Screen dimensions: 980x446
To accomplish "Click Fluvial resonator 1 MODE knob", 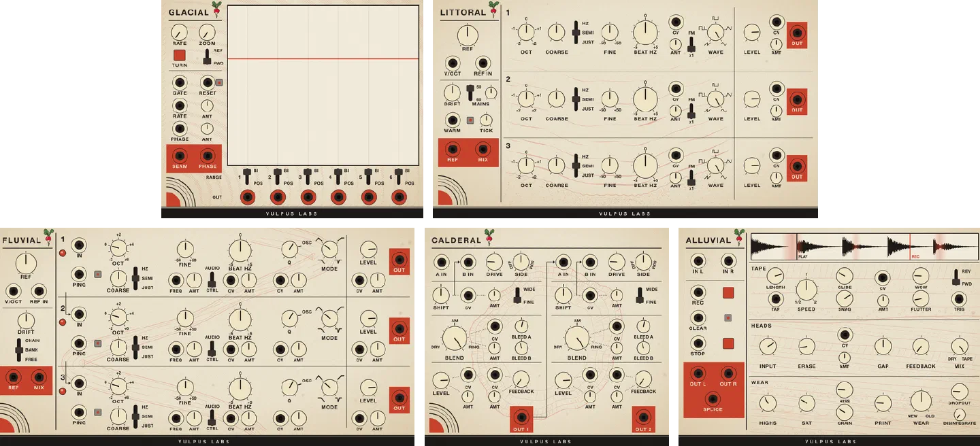I will coord(330,249).
